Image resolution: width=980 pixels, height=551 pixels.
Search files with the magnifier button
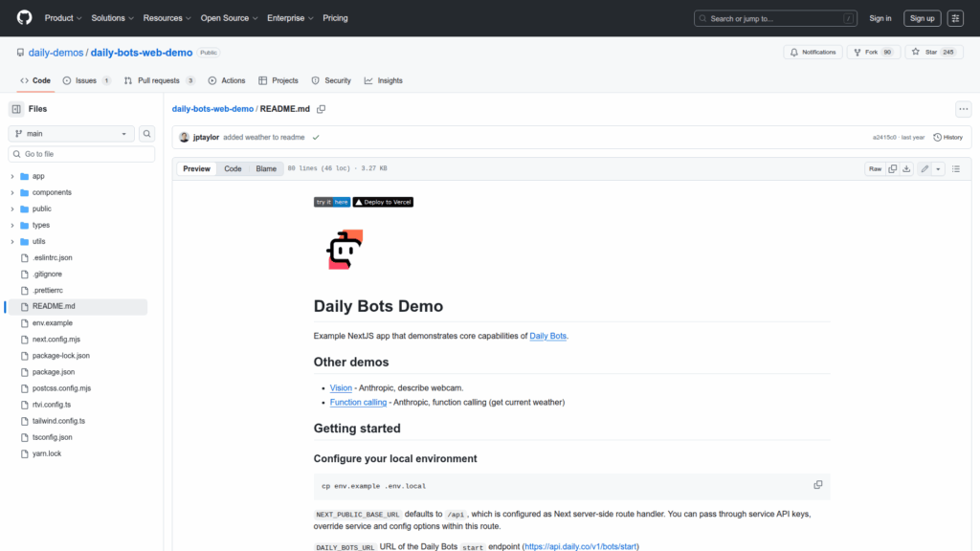pos(147,134)
